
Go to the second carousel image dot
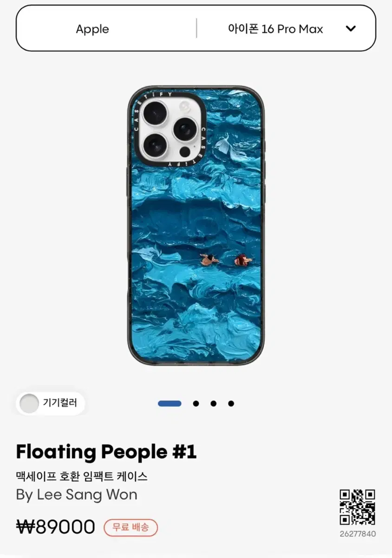pos(196,403)
